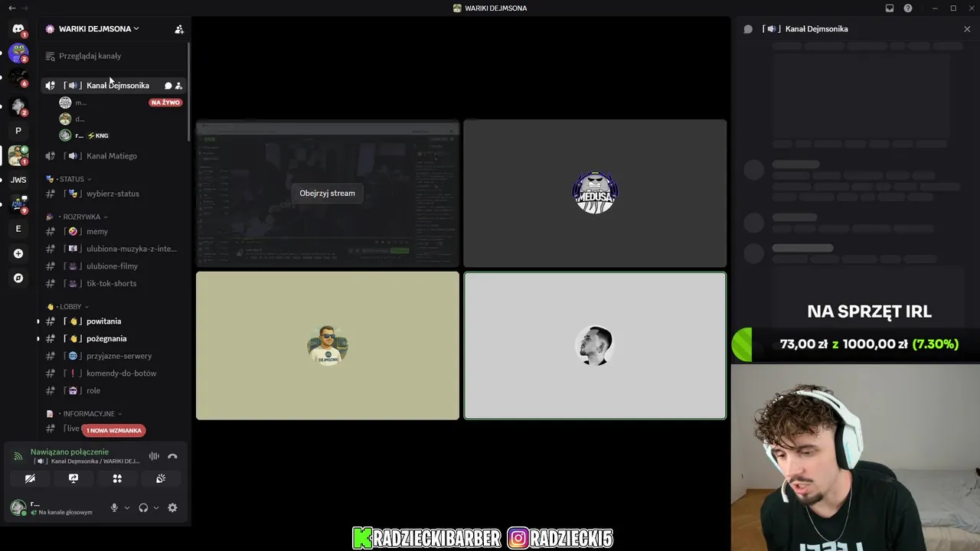Open the Discover servers compass icon
Screen dimensions: 980x551
pyautogui.click(x=18, y=278)
